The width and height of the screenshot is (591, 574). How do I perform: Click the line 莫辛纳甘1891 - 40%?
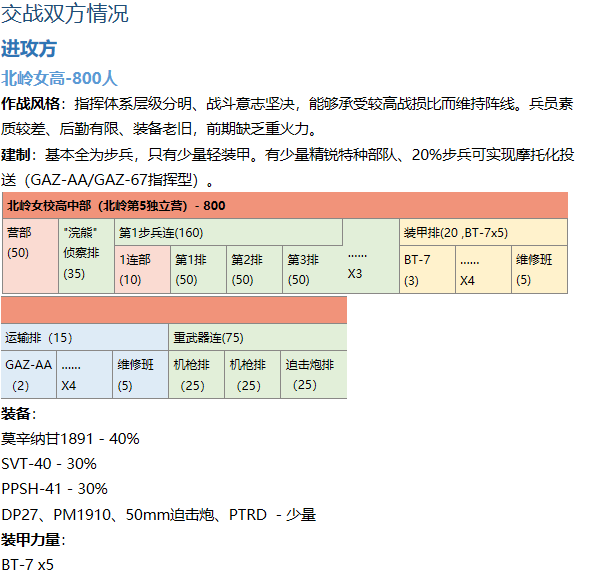pos(70,439)
